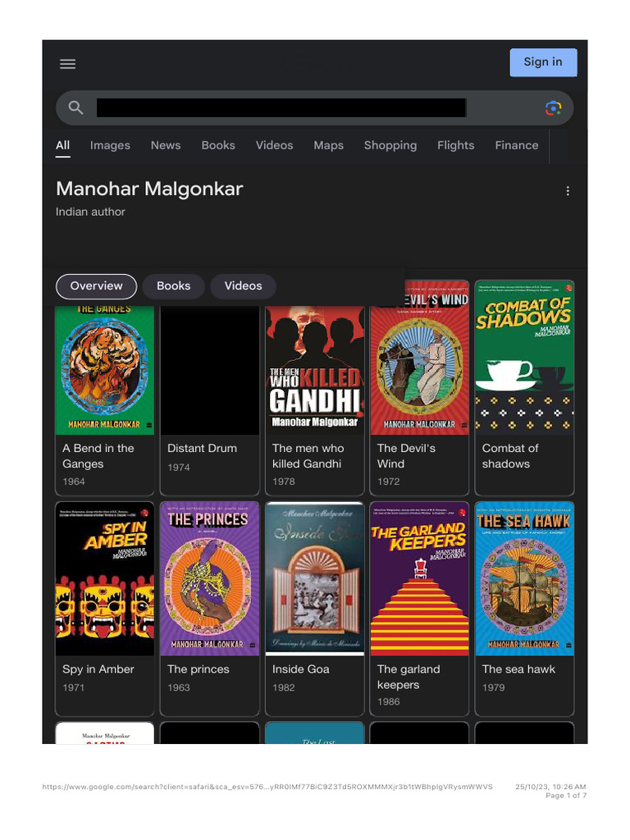The image size is (630, 840).
Task: Click the Distant Drum title link
Action: tap(202, 449)
